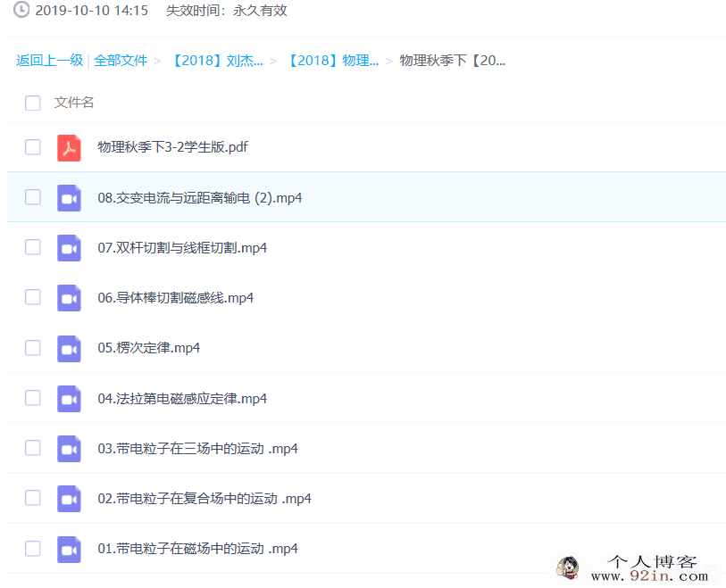Open file 01.带电粒子在磁场中的运动 .mp4
The width and height of the screenshot is (726, 588).
[x=197, y=549]
